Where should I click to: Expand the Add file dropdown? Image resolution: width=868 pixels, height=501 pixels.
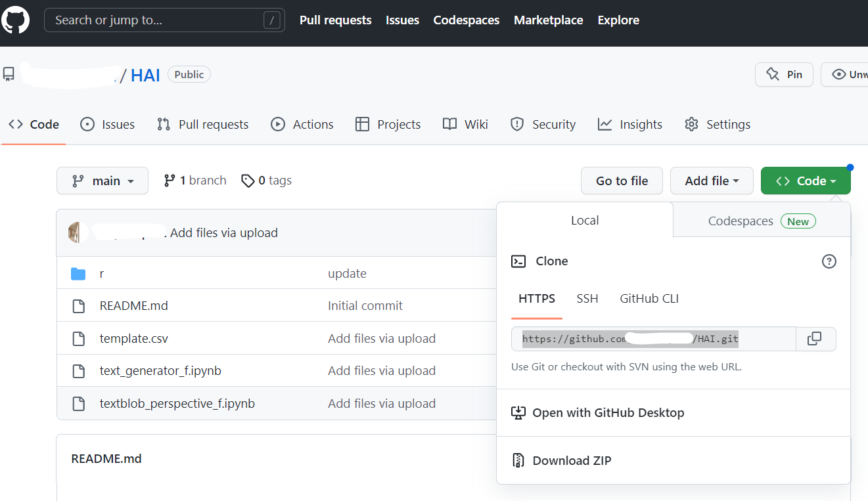(x=712, y=181)
